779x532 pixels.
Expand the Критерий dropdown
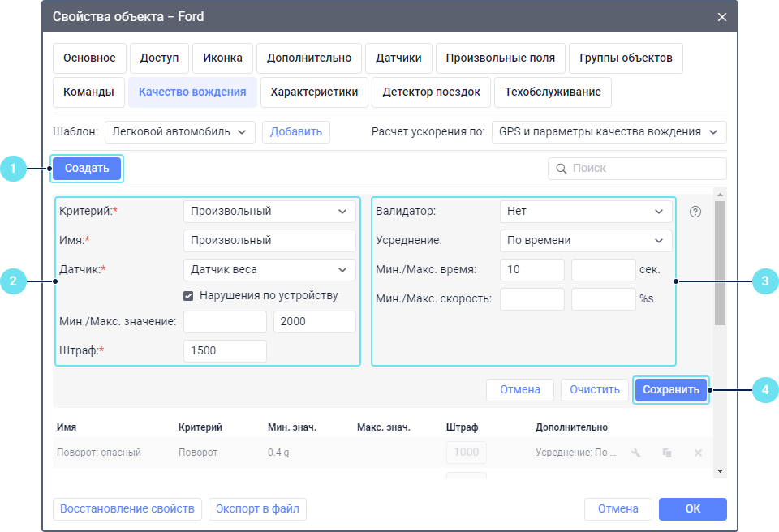[x=269, y=212]
